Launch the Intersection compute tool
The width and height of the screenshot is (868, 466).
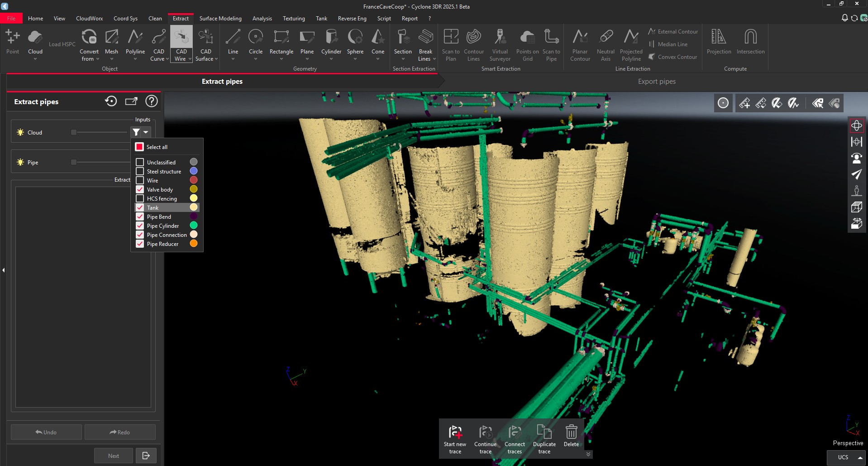click(x=750, y=41)
